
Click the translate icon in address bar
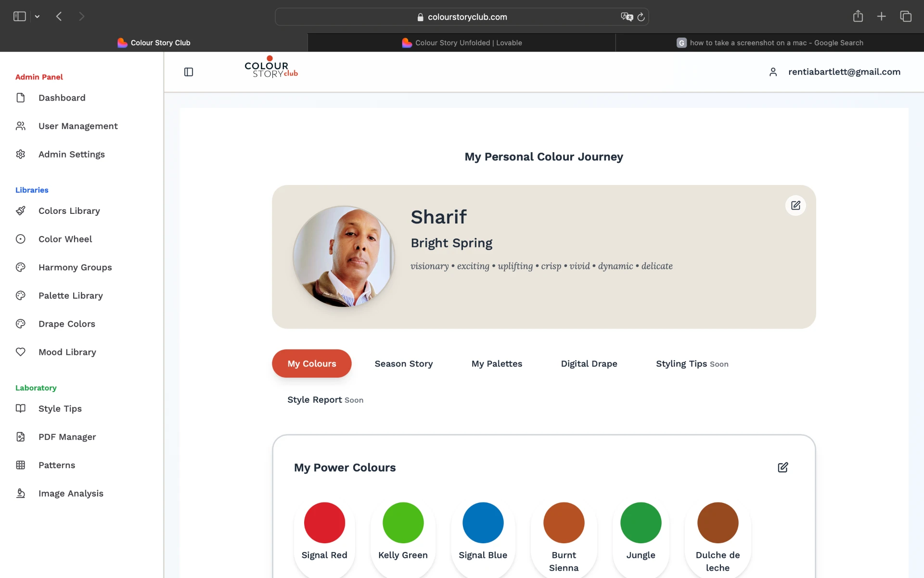pos(627,17)
